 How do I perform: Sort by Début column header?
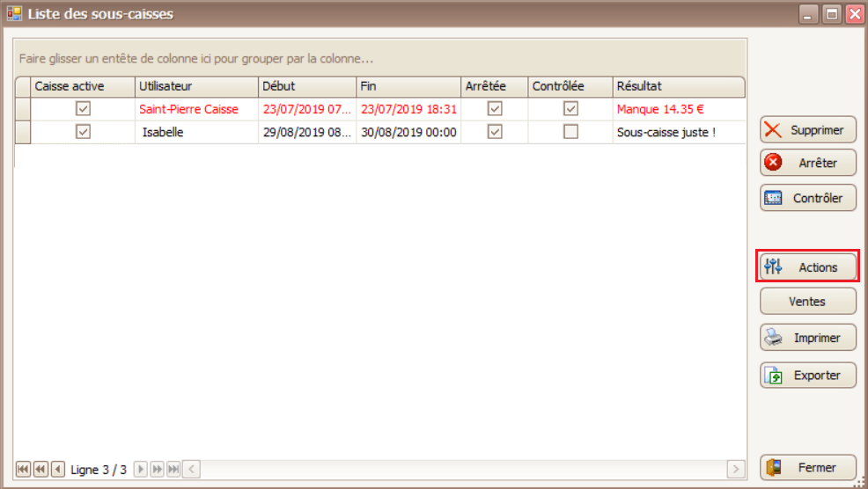pos(307,86)
